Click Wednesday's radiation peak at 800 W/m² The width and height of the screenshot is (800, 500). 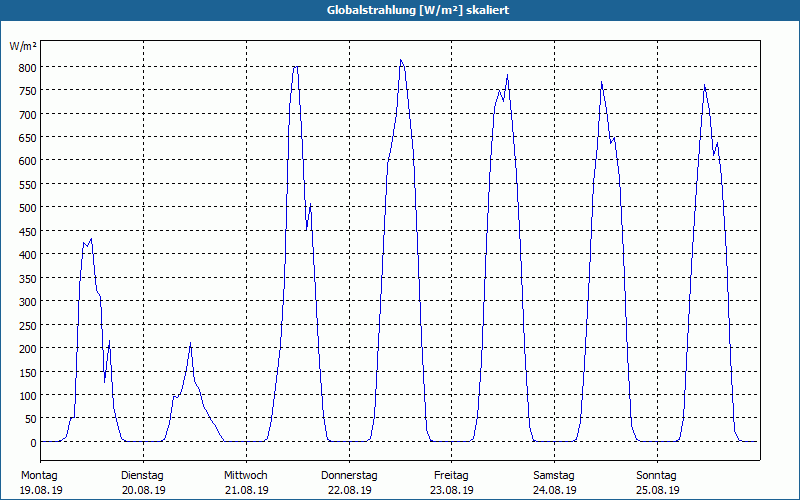coord(295,66)
